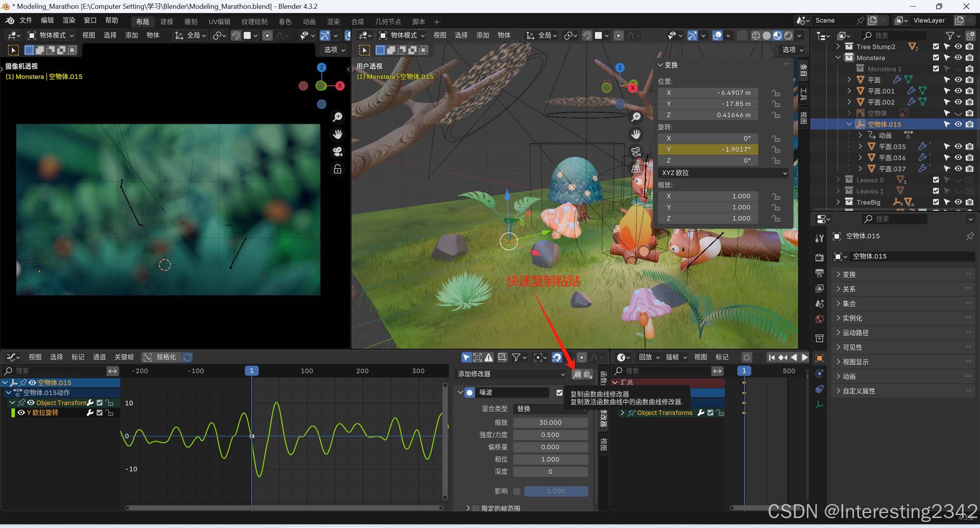Lock the rotation Y axis value
The height and width of the screenshot is (528, 980).
pos(776,149)
